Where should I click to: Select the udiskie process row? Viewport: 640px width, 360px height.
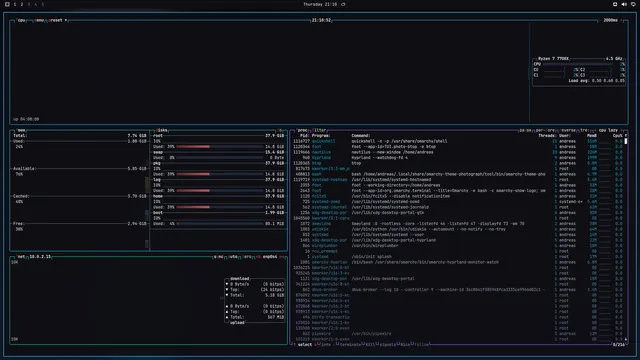pos(458,229)
